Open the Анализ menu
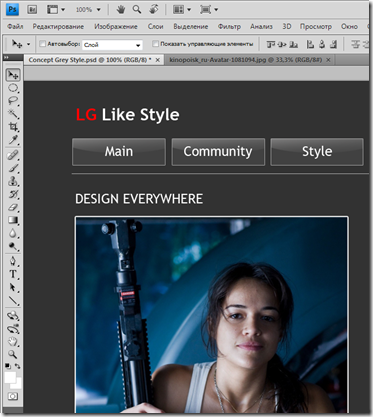The width and height of the screenshot is (373, 417). (x=261, y=26)
